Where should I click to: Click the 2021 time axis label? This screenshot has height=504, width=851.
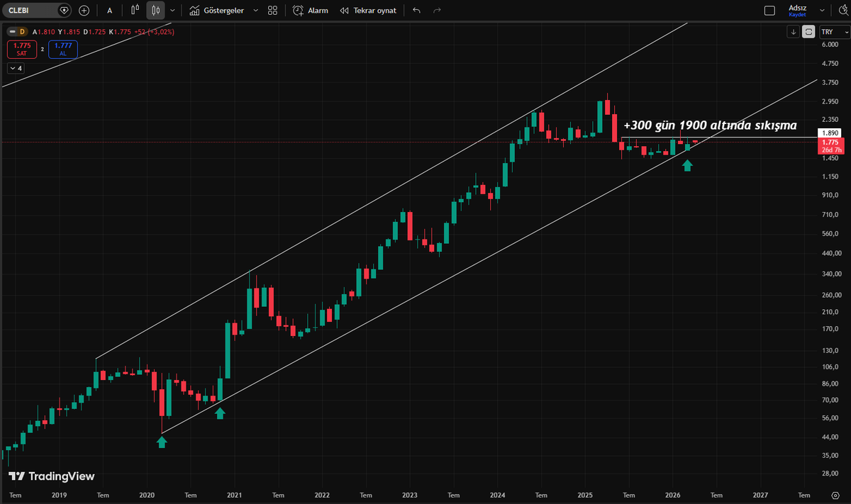tap(235, 495)
